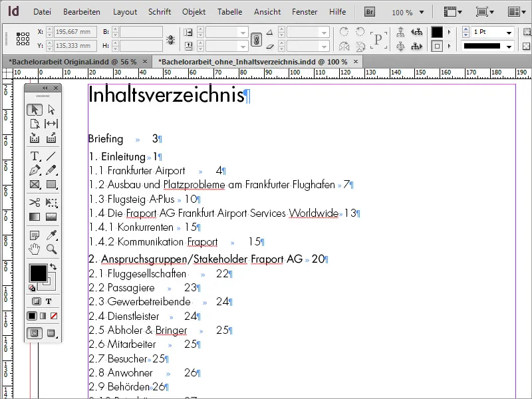Open the Tabelle menu
The height and width of the screenshot is (399, 532).
click(x=229, y=12)
